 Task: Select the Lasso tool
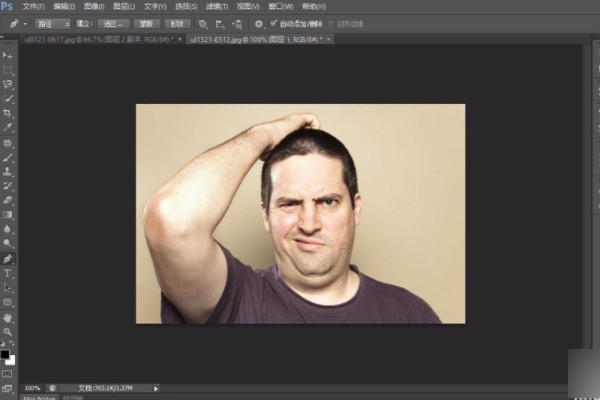tap(7, 85)
